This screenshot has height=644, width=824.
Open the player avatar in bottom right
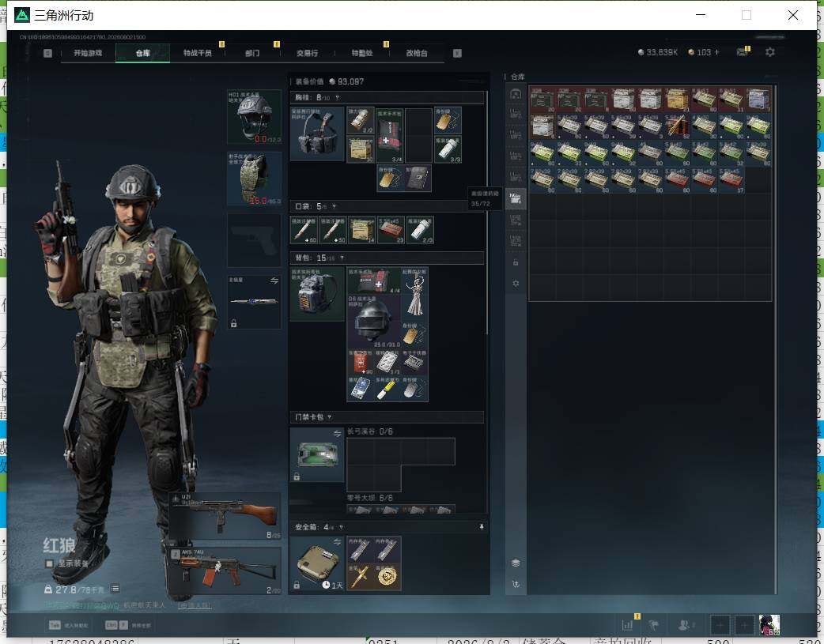click(769, 625)
